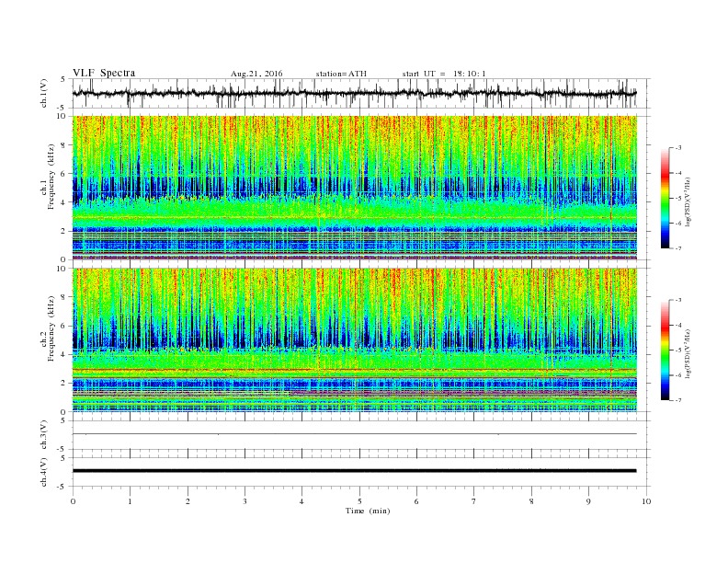Click the thick black ch.4 signal trace
The height and width of the screenshot is (563, 728).
pyautogui.click(x=354, y=471)
